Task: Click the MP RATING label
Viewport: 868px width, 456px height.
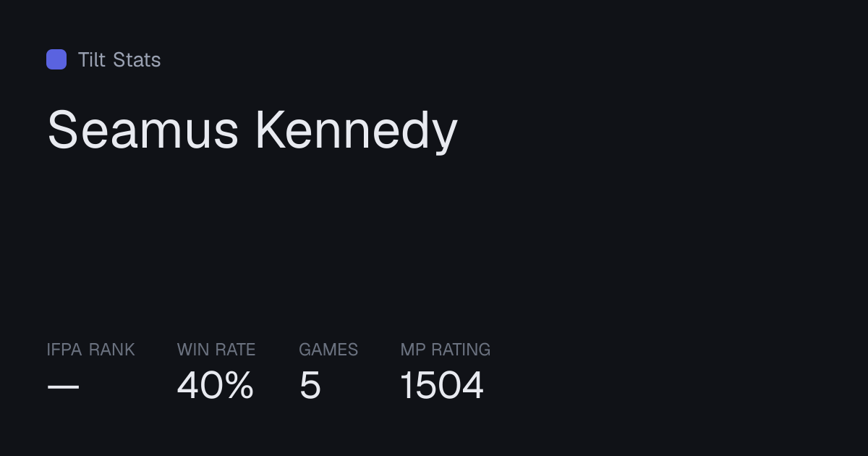Action: click(446, 350)
